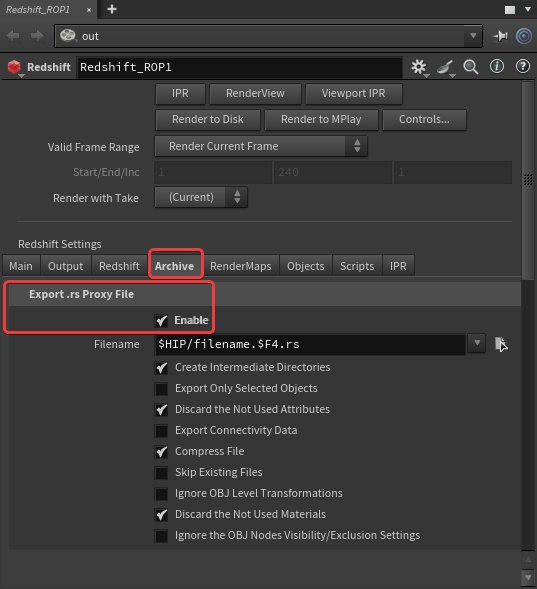
Task: Switch to the Redshift settings tab
Action: click(119, 266)
